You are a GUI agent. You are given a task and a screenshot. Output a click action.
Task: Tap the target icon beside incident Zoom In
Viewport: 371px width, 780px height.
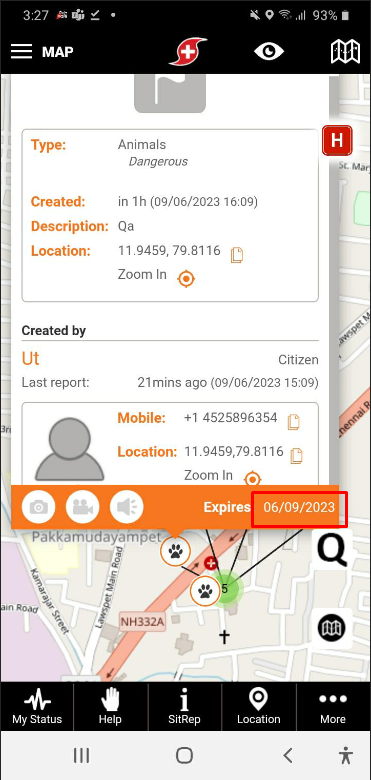point(186,279)
